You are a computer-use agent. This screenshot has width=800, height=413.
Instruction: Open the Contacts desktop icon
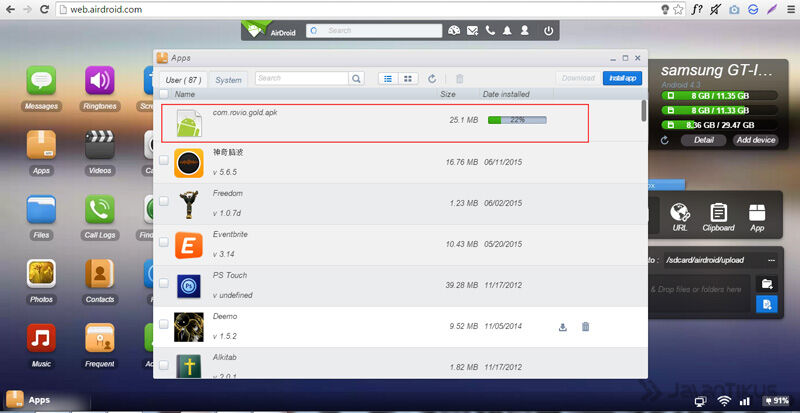(99, 274)
